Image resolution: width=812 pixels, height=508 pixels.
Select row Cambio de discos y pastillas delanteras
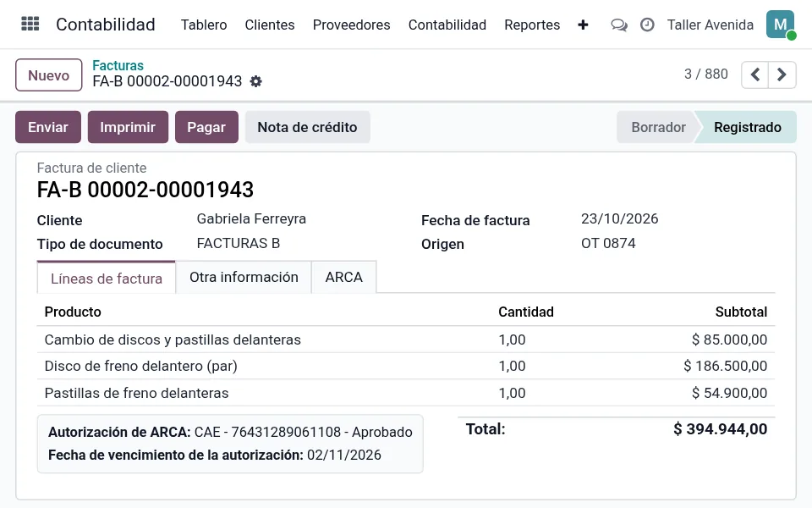pos(406,340)
